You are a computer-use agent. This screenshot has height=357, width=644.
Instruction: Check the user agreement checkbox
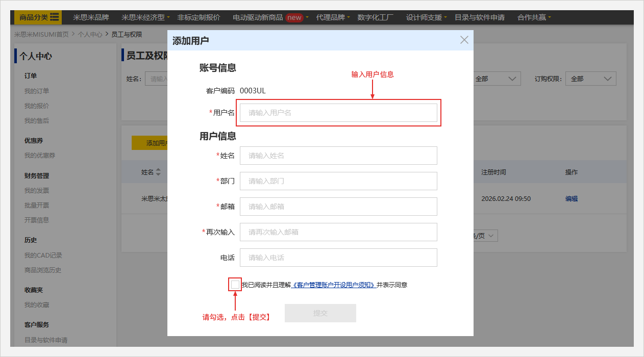point(235,285)
